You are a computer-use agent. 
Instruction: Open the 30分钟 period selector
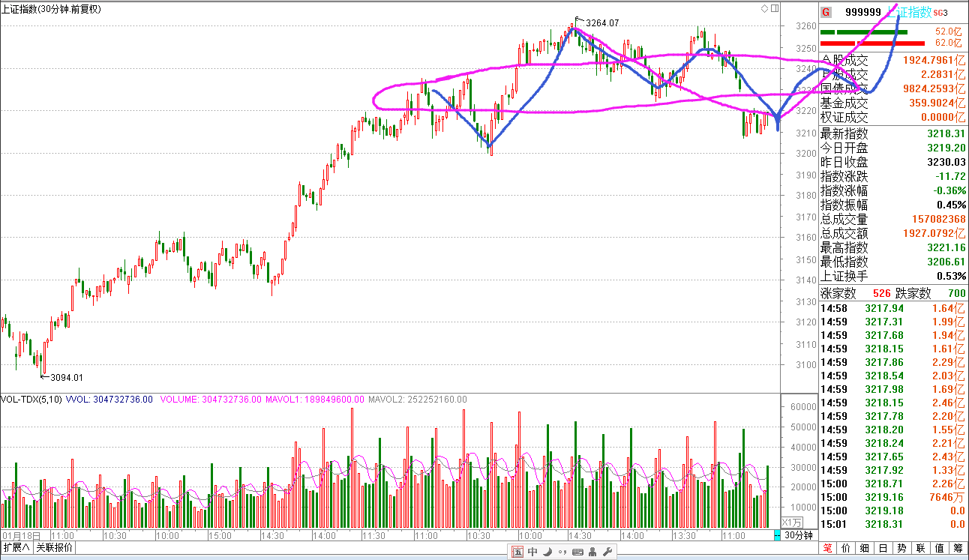798,535
